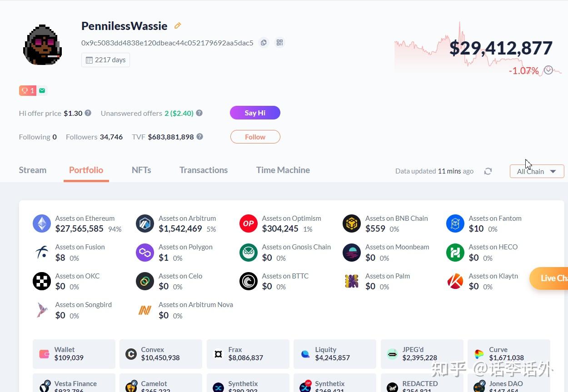The width and height of the screenshot is (568, 392).
Task: Click the TVF info question mark icon
Action: click(x=199, y=136)
